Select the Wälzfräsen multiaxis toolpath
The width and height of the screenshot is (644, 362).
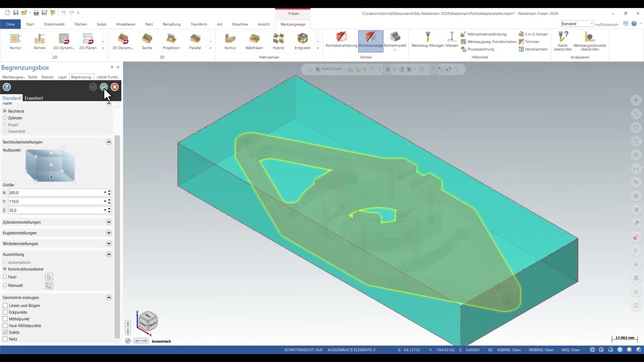pos(254,41)
